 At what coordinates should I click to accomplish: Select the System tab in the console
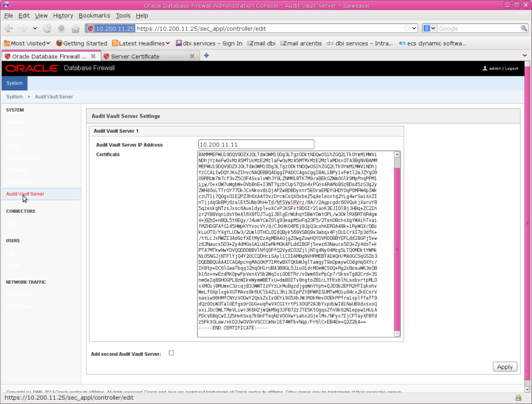click(x=14, y=83)
